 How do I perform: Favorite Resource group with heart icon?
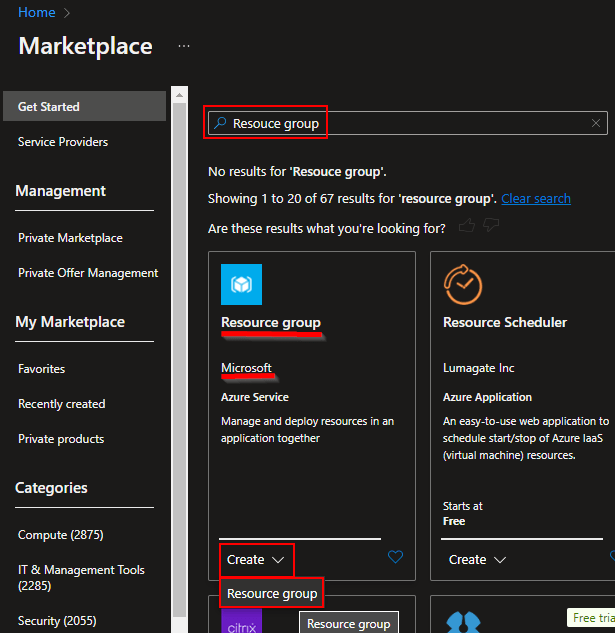(x=395, y=557)
